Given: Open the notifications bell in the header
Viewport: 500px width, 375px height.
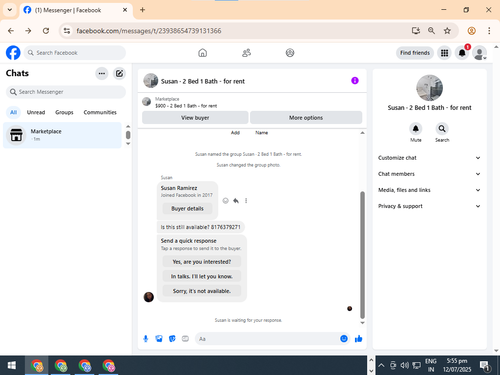Looking at the screenshot, I should click(462, 53).
